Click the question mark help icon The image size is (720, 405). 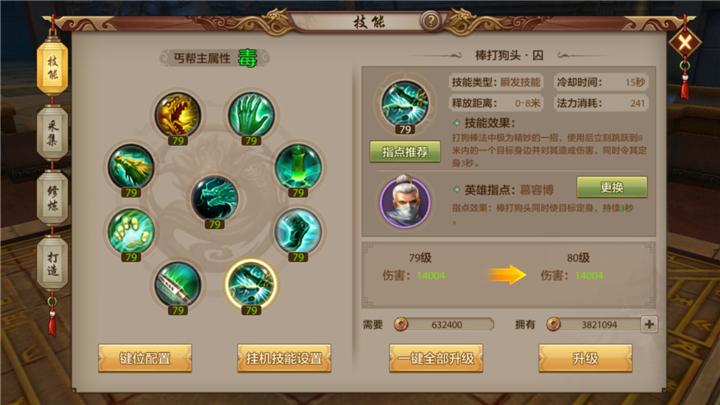click(431, 21)
